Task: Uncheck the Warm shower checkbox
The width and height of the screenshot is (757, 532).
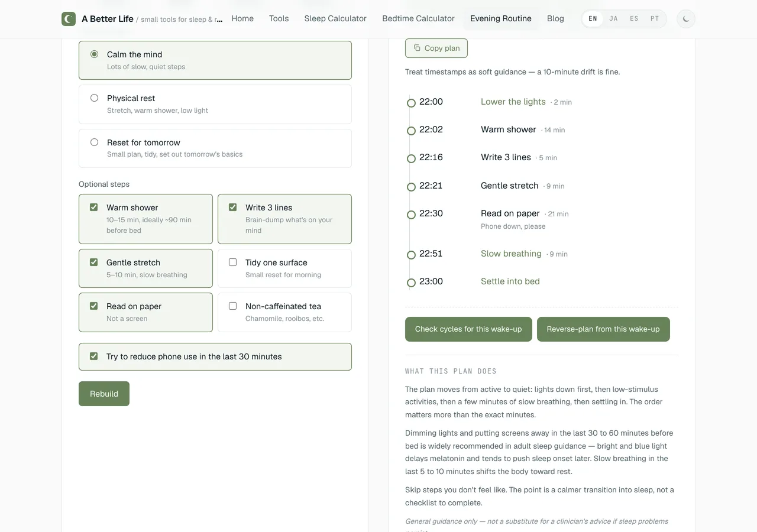Action: click(x=93, y=207)
